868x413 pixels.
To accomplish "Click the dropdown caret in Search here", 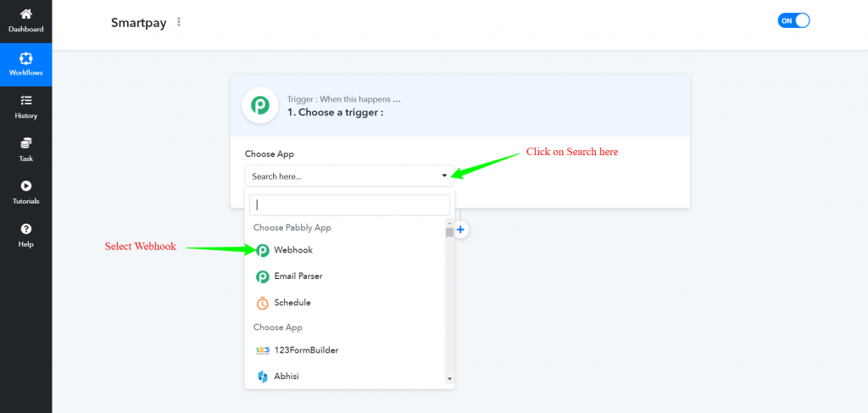I will (444, 176).
